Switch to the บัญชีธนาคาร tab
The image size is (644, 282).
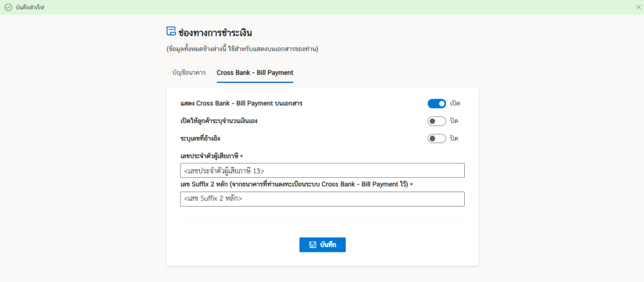point(189,73)
